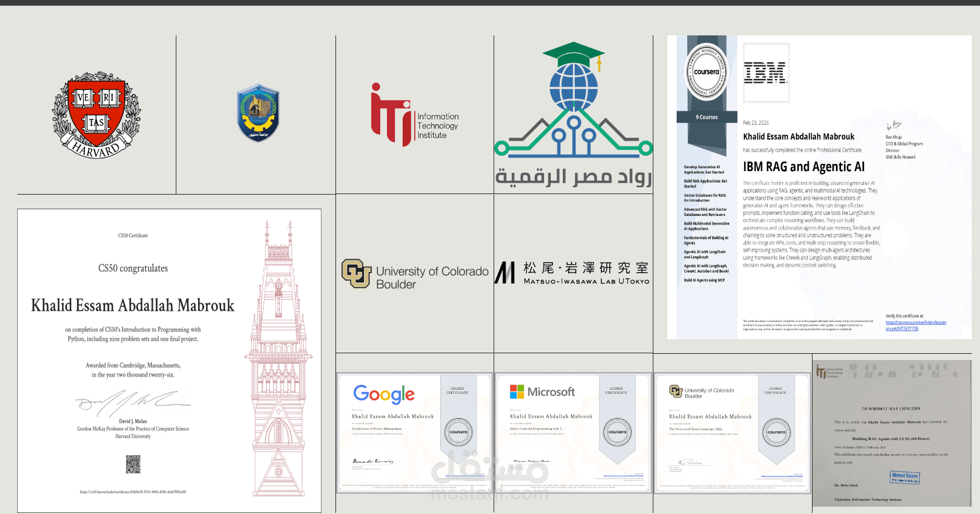
Task: Click the ITI logo on the attendance letter
Action: click(x=829, y=371)
